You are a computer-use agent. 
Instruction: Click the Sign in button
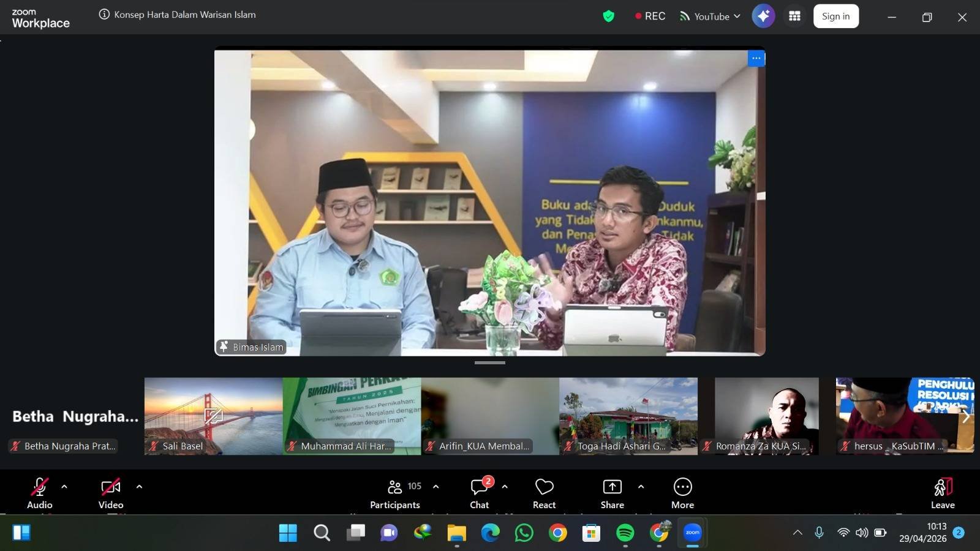[835, 16]
